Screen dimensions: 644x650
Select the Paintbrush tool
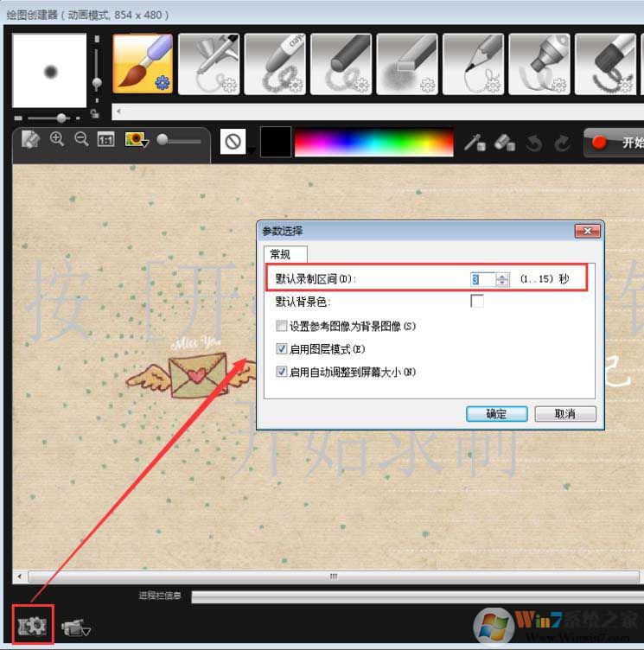pyautogui.click(x=143, y=64)
